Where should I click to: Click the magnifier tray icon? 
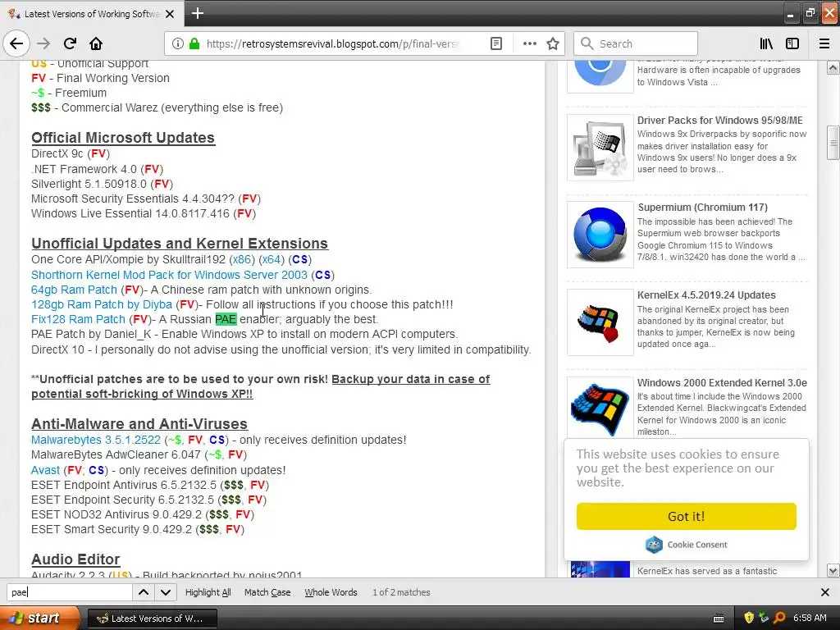(x=779, y=618)
